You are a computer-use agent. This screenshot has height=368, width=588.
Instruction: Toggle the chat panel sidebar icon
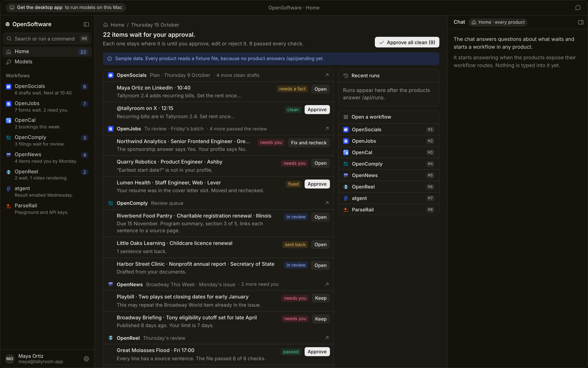tap(581, 22)
